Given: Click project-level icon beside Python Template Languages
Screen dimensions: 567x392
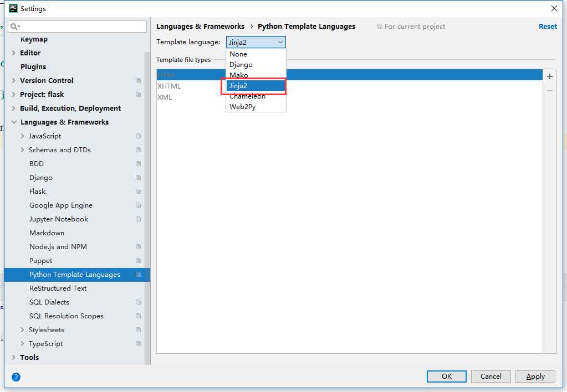Looking at the screenshot, I should click(138, 274).
